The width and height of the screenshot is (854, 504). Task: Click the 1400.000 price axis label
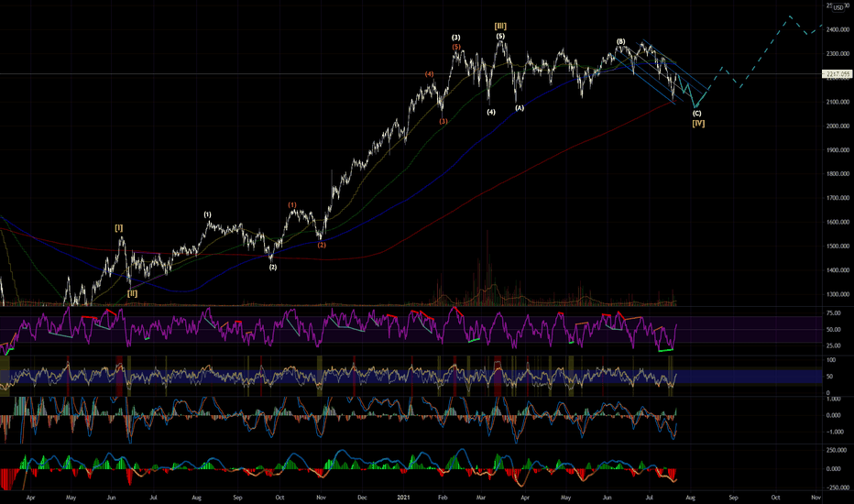tap(838, 269)
